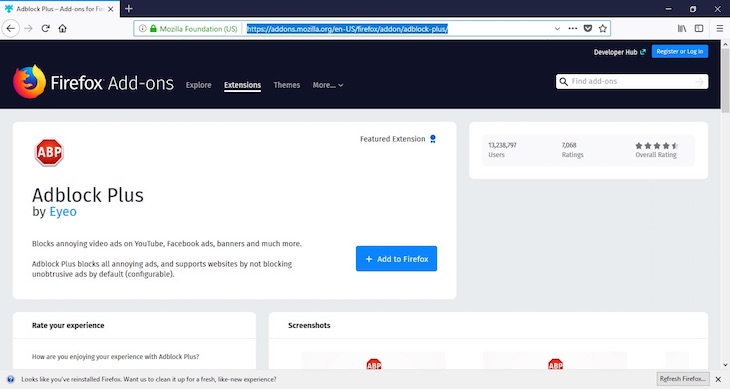Screen dimensions: 730x389
Task: Click the 13,238,797 Users text
Action: 502,150
